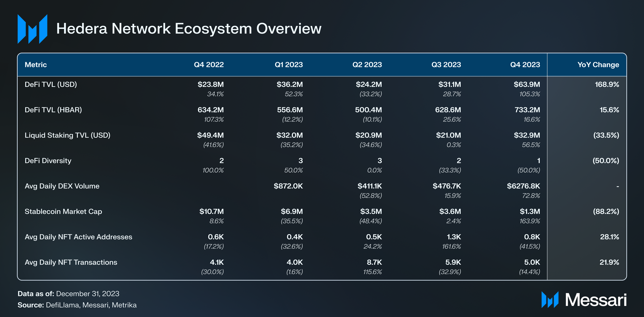
Task: Select the "$411.1K" DEX volume value
Action: [x=370, y=186]
